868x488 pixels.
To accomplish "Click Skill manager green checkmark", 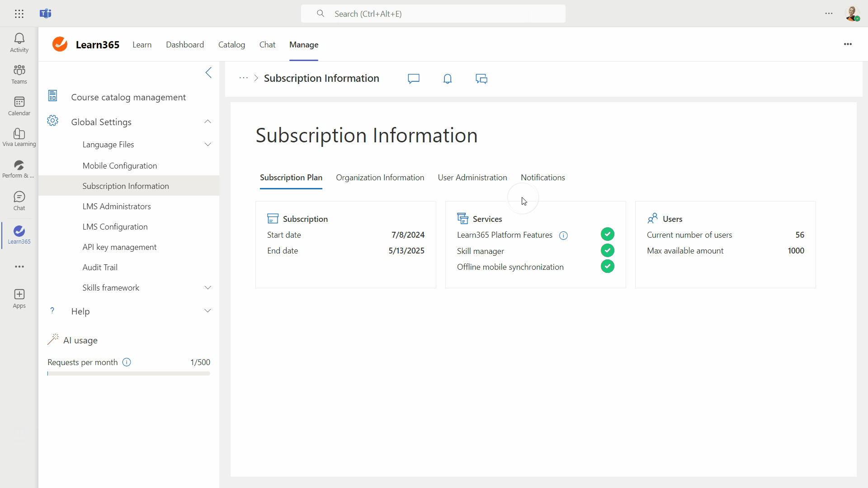I will [607, 250].
